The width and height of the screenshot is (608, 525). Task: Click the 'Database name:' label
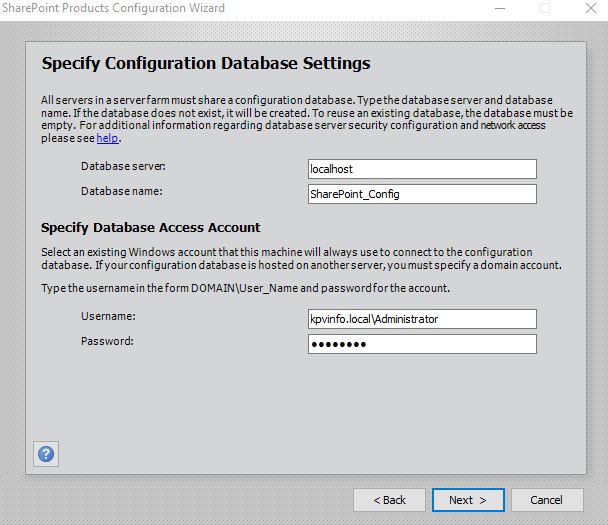pos(122,191)
